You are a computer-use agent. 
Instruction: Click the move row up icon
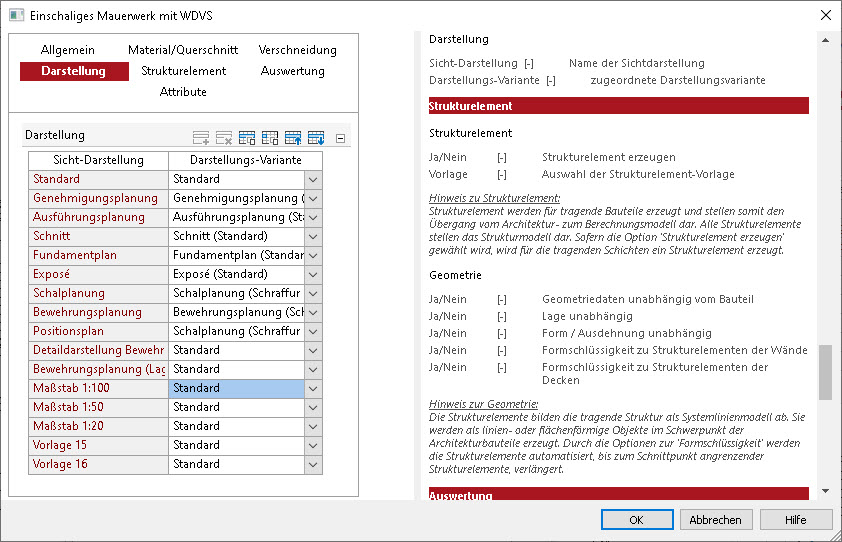293,138
